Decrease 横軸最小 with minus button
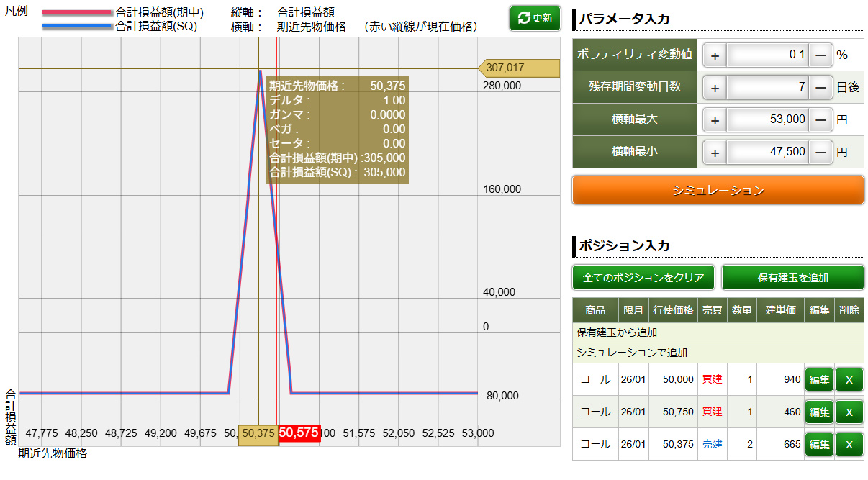Viewport: 868px width, 480px height. coord(820,153)
